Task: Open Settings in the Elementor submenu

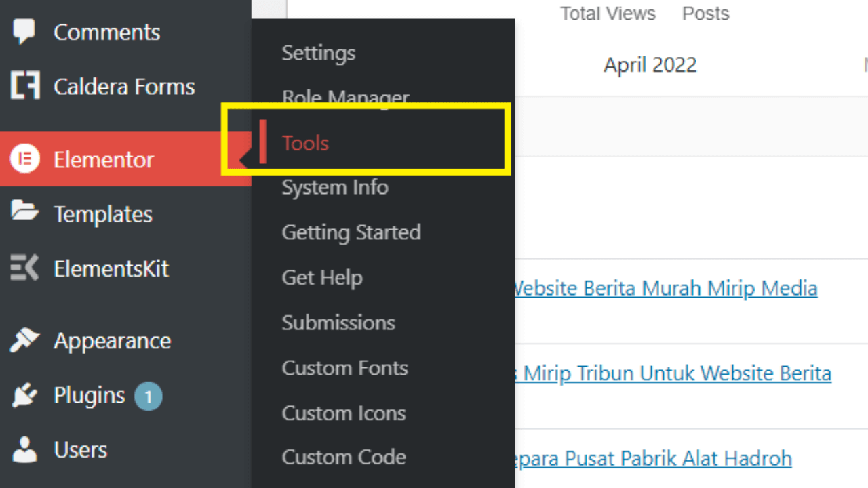Action: [318, 53]
